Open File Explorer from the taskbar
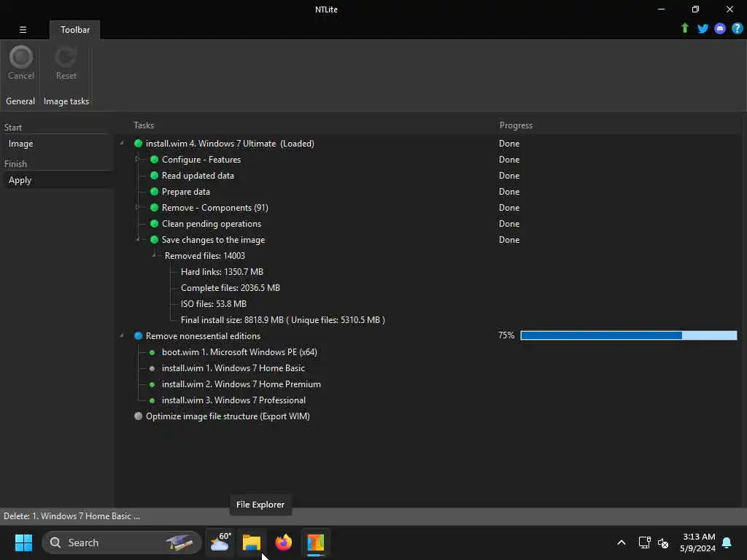This screenshot has width=747, height=560. click(x=252, y=542)
